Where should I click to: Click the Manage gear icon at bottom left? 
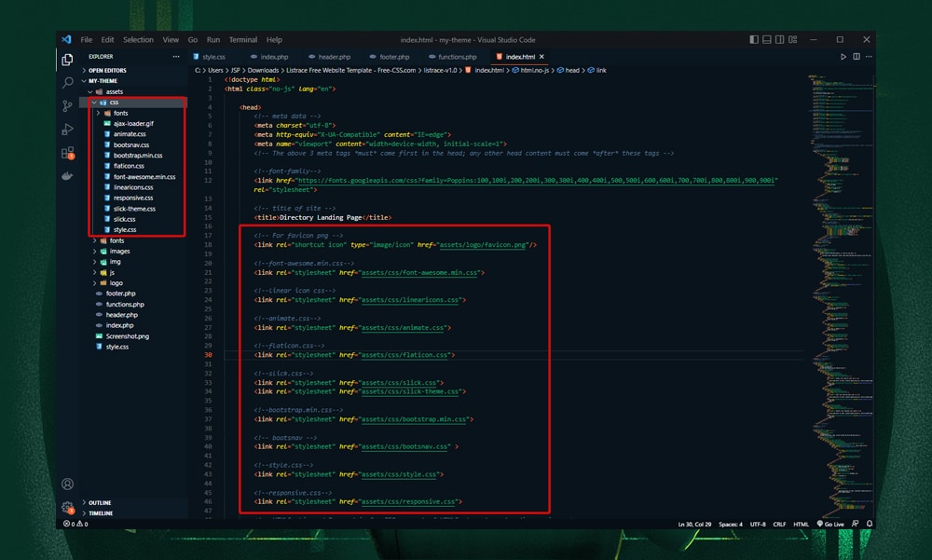(66, 504)
